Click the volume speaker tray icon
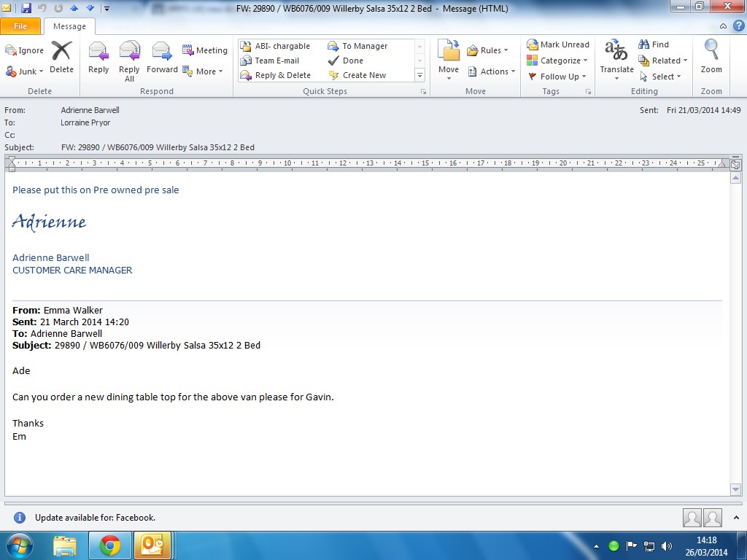 pyautogui.click(x=667, y=546)
